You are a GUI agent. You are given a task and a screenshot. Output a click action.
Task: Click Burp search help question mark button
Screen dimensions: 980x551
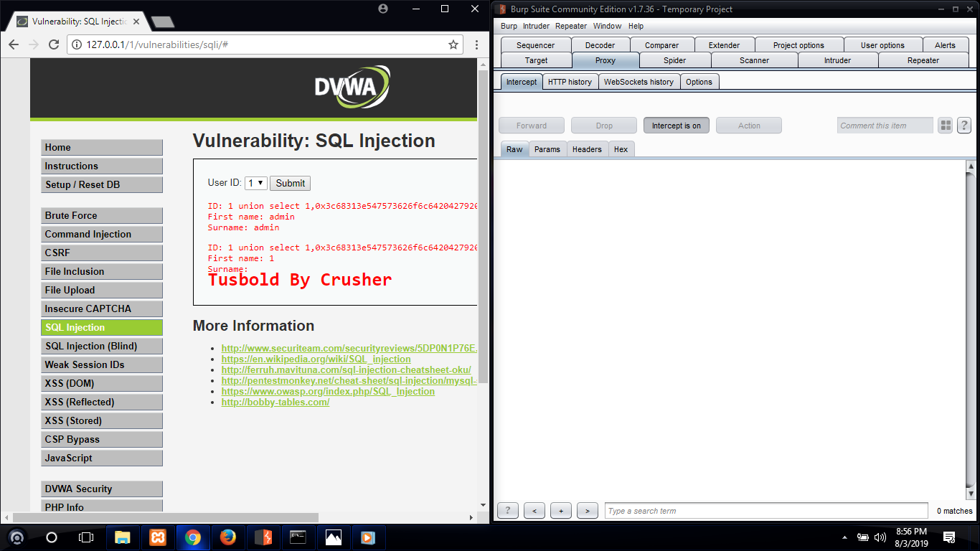pyautogui.click(x=508, y=511)
